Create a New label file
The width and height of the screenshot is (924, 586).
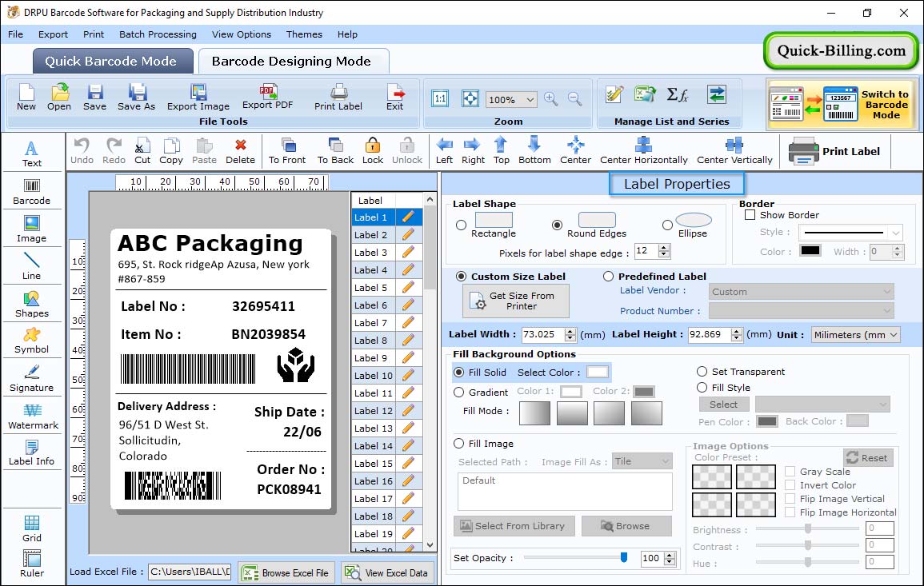coord(26,98)
